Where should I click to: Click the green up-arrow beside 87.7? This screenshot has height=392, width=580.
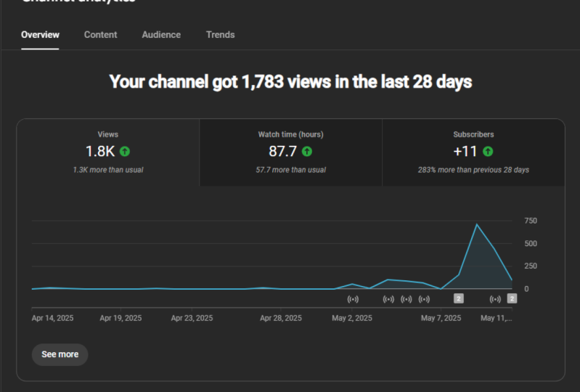[307, 151]
